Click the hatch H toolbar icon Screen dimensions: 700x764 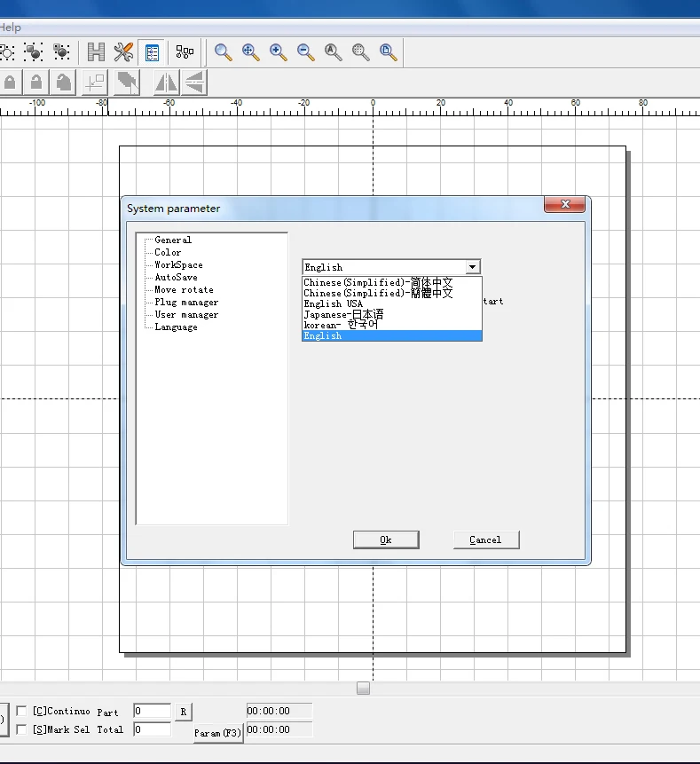tap(96, 52)
